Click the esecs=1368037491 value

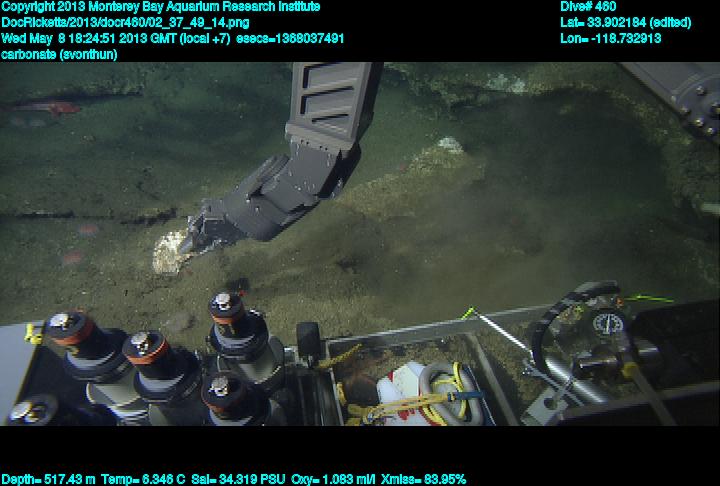click(x=290, y=38)
